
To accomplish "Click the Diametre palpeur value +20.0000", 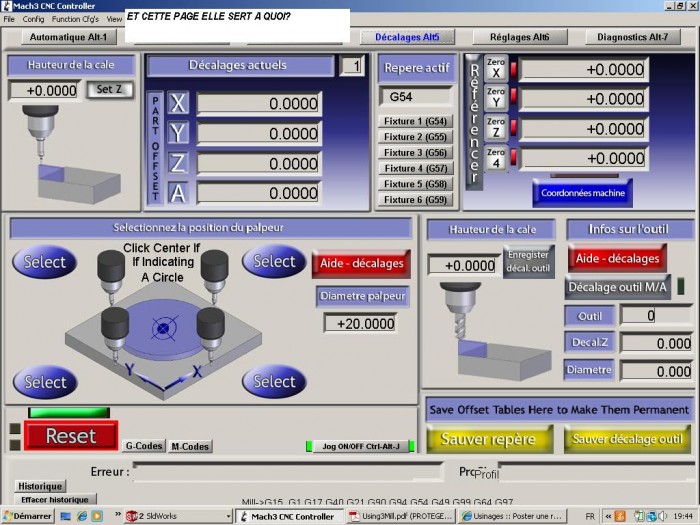I will 361,323.
